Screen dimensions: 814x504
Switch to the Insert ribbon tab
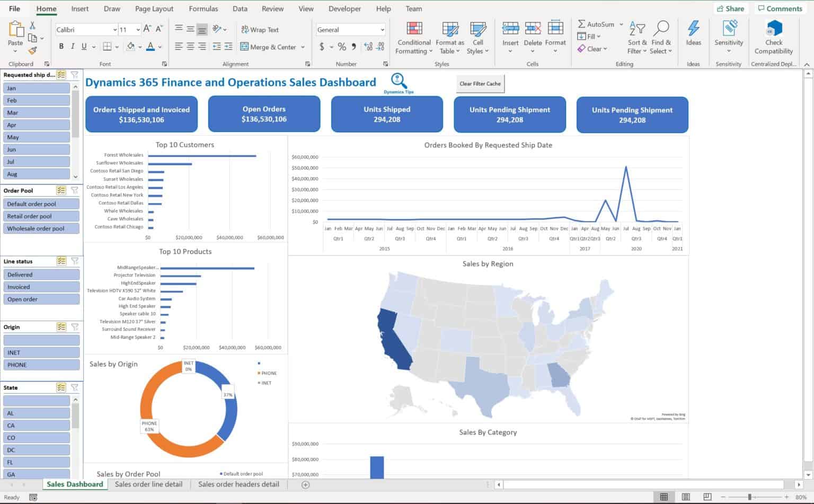(x=79, y=8)
